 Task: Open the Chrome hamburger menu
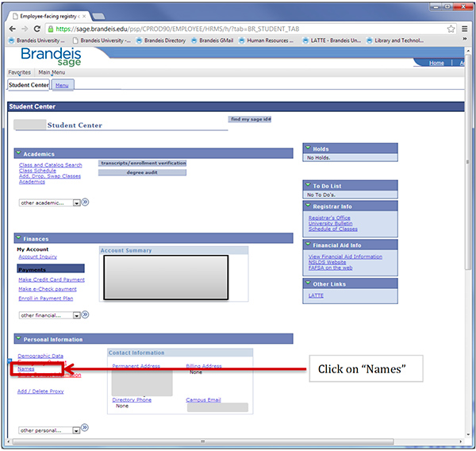(x=464, y=29)
